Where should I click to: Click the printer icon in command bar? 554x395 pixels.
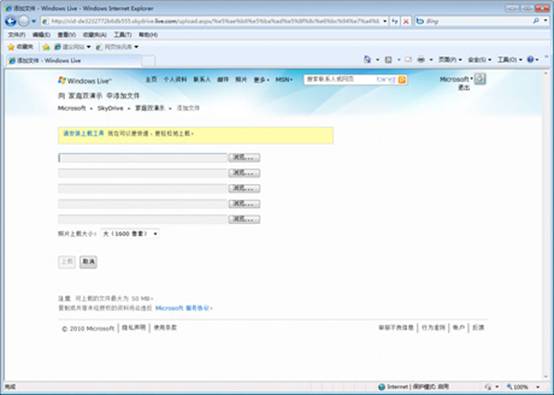pos(421,60)
